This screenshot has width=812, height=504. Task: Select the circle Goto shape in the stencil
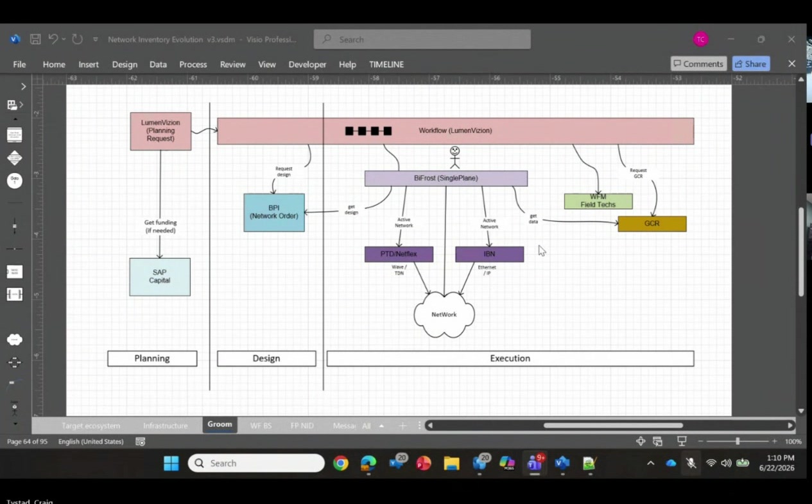pyautogui.click(x=14, y=181)
